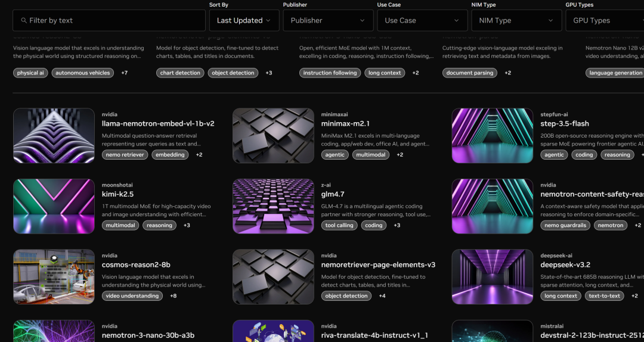Open the GPU Types dropdown
Image resolution: width=644 pixels, height=342 pixels.
(x=605, y=20)
